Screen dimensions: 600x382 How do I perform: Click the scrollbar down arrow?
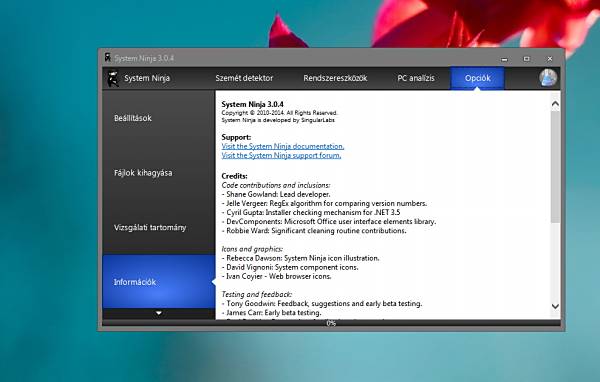coord(555,306)
